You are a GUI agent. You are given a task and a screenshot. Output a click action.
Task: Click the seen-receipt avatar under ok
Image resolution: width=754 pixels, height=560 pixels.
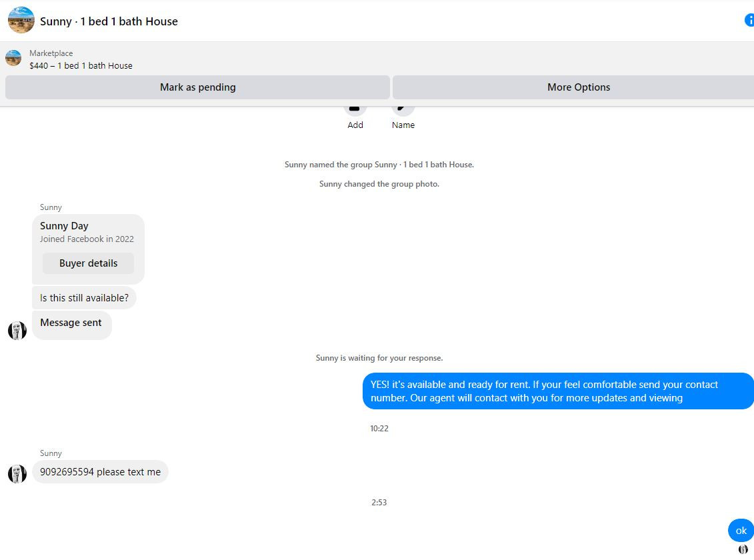(743, 549)
